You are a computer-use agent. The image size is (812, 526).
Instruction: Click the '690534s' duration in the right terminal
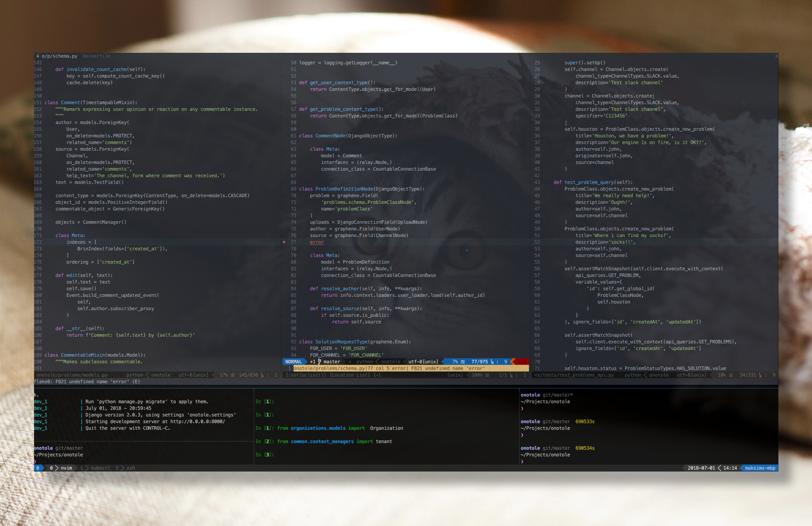click(x=585, y=448)
